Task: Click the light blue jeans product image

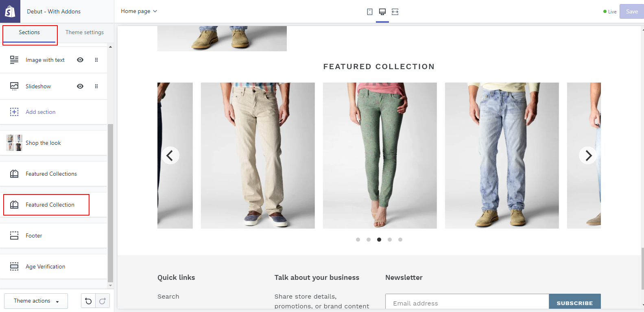Action: coord(502,155)
